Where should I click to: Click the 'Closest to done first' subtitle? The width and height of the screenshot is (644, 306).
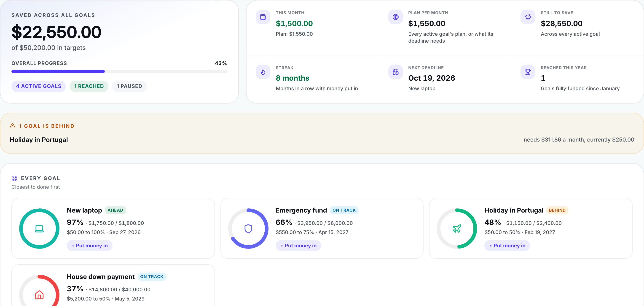tap(35, 187)
